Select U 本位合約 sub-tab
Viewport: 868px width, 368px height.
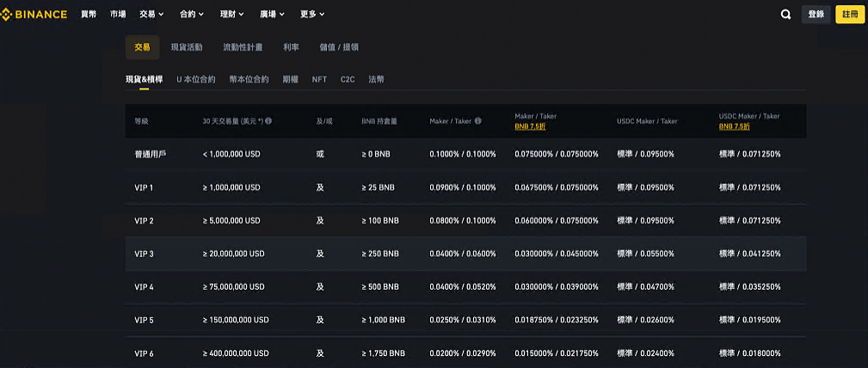(x=196, y=80)
